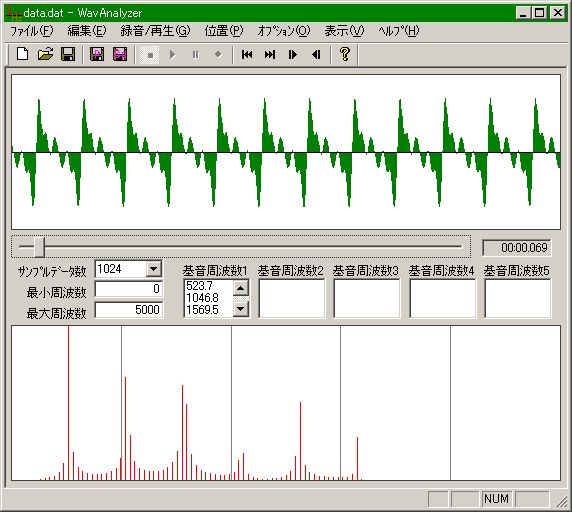
Task: Open the 録音/再生(G) menu
Action: pos(155,31)
